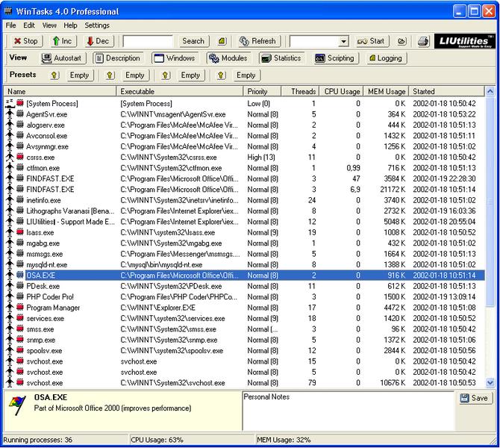This screenshot has height=448, width=500.
Task: Click the Office flag icon for OSA.EXE
Action: (18, 405)
